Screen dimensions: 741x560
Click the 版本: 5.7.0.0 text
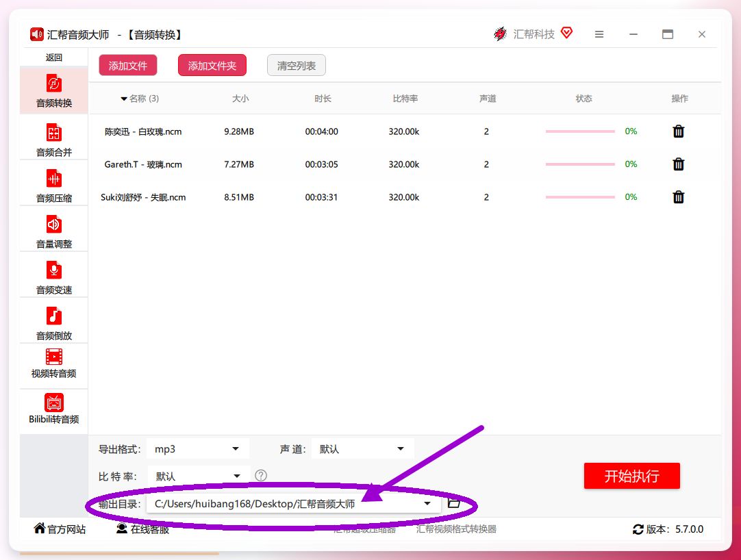coord(675,529)
